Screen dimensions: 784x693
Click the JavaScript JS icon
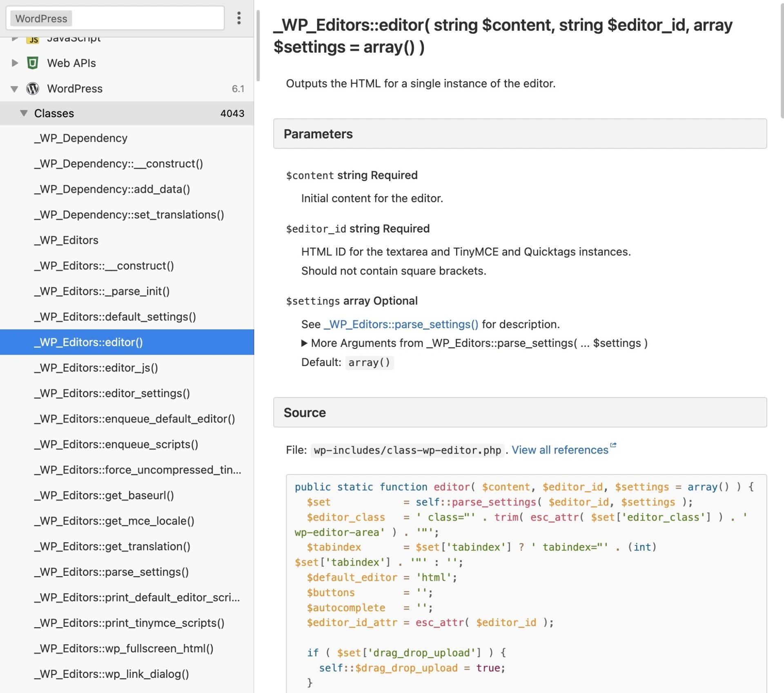[33, 40]
